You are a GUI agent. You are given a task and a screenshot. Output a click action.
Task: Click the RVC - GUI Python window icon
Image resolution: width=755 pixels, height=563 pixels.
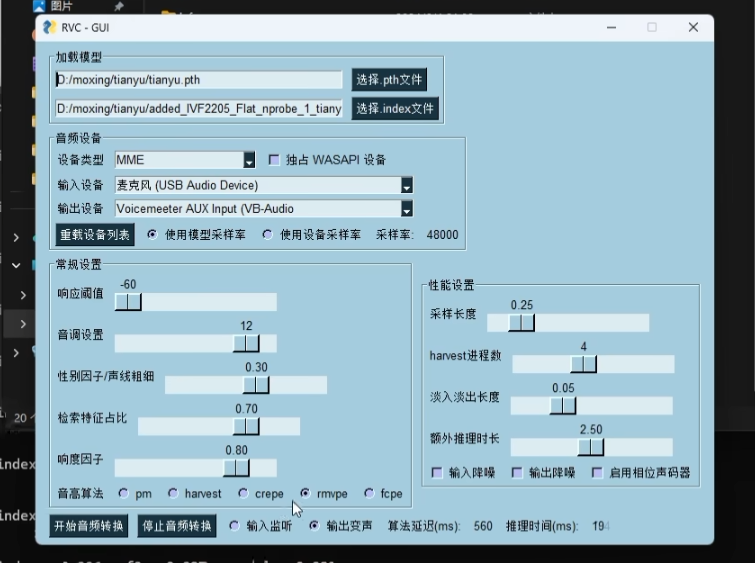(x=49, y=27)
